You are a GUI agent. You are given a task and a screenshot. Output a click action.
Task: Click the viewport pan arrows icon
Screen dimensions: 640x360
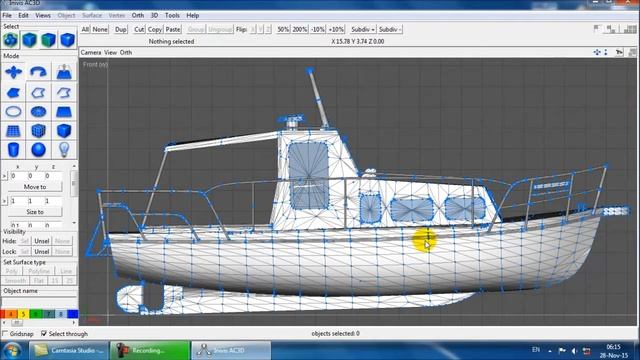(597, 52)
